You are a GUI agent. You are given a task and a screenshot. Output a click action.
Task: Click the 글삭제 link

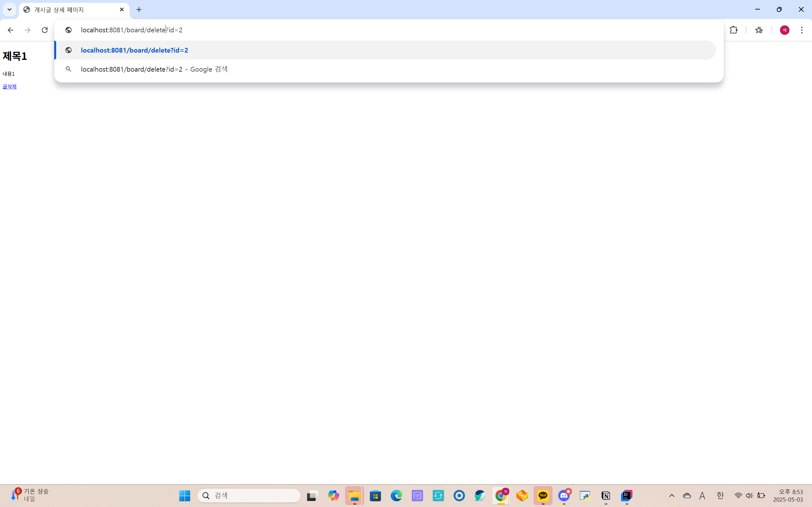pyautogui.click(x=10, y=87)
